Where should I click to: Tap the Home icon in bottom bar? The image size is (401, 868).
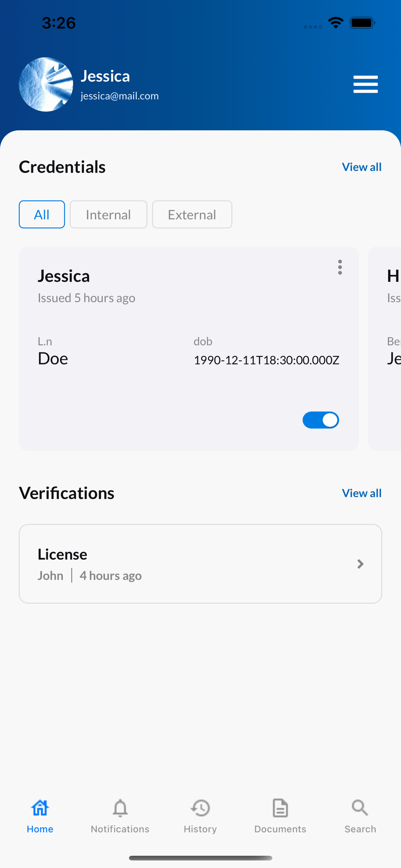click(40, 808)
